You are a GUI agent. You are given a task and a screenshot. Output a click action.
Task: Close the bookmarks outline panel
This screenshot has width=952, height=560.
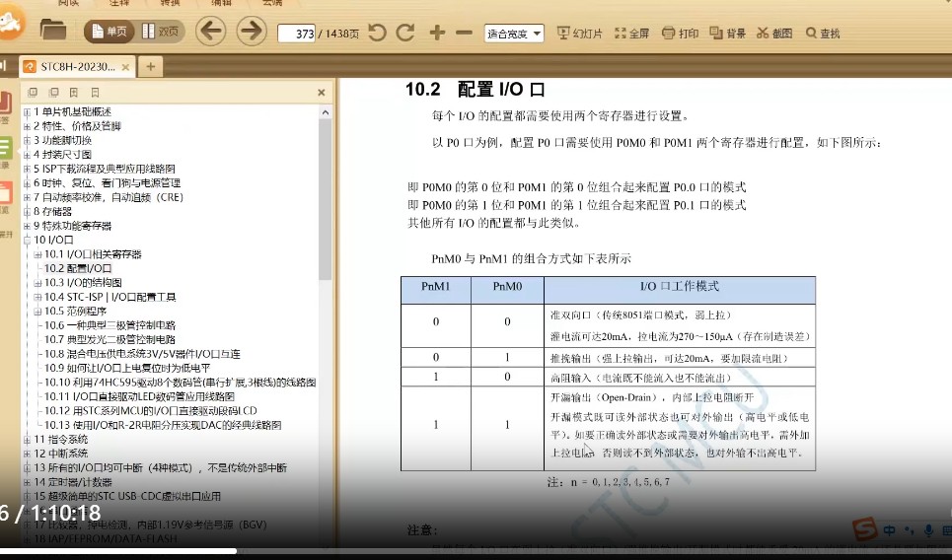tap(322, 93)
